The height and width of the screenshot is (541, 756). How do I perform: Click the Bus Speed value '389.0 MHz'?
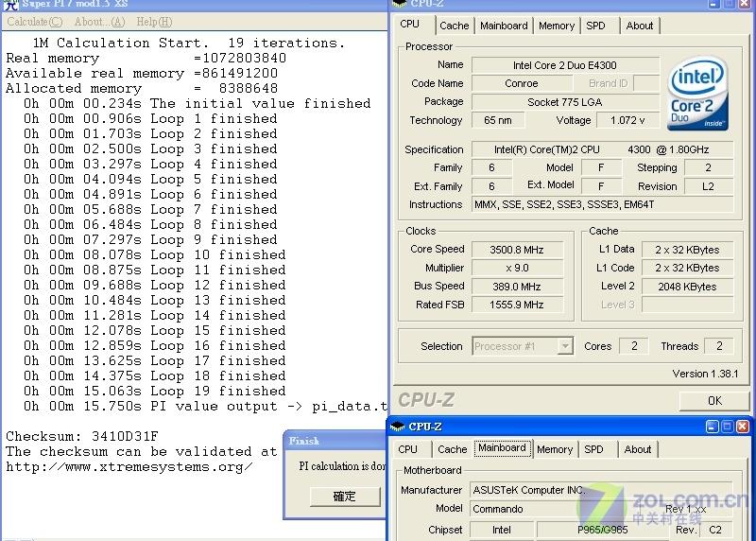(x=517, y=287)
